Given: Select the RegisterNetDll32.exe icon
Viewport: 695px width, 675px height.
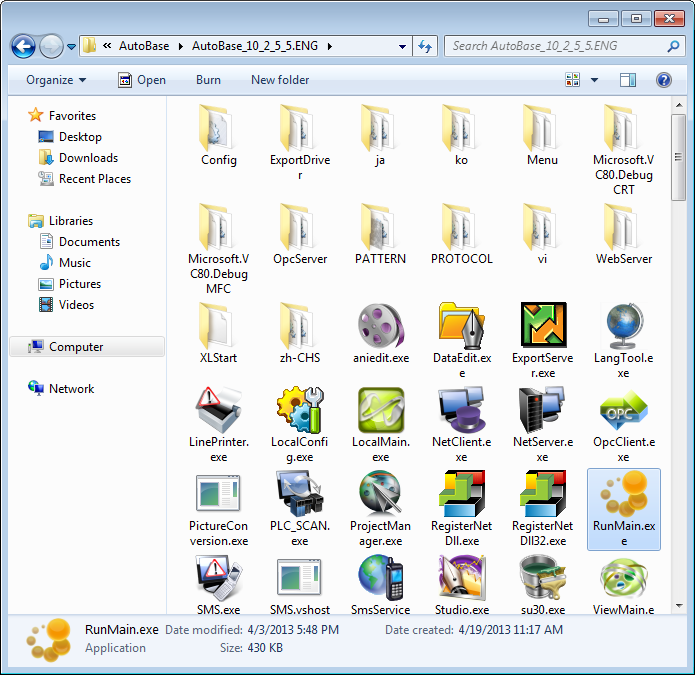Looking at the screenshot, I should (x=543, y=494).
